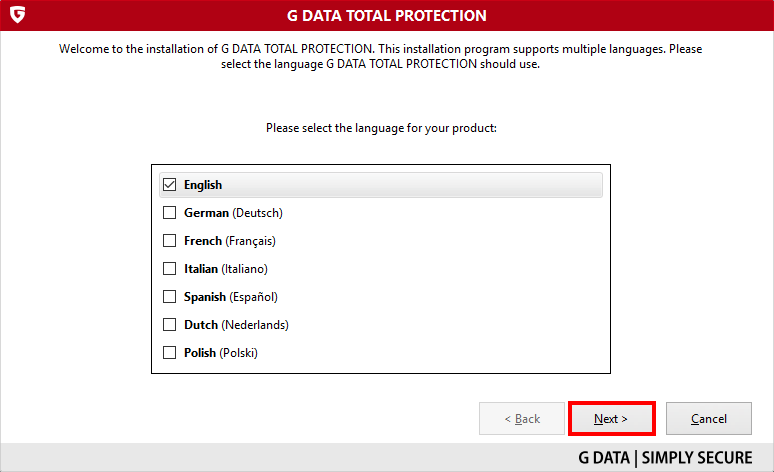Click the German language label text
Image resolution: width=774 pixels, height=472 pixels.
click(x=233, y=213)
